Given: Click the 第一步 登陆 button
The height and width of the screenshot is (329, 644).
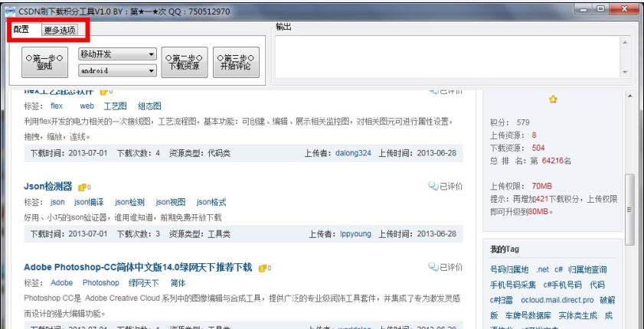Looking at the screenshot, I should point(44,62).
